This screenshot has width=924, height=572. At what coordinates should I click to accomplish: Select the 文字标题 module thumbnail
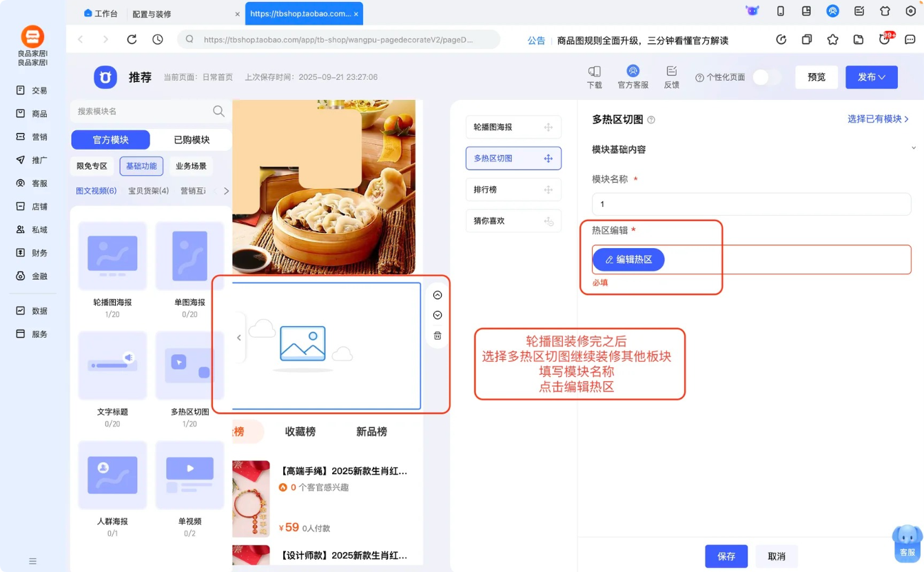pyautogui.click(x=112, y=365)
